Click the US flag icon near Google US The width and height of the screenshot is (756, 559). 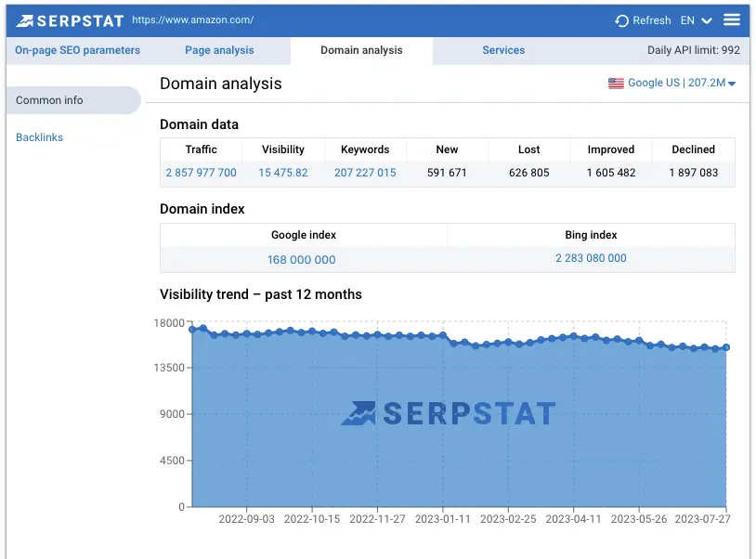pos(615,83)
